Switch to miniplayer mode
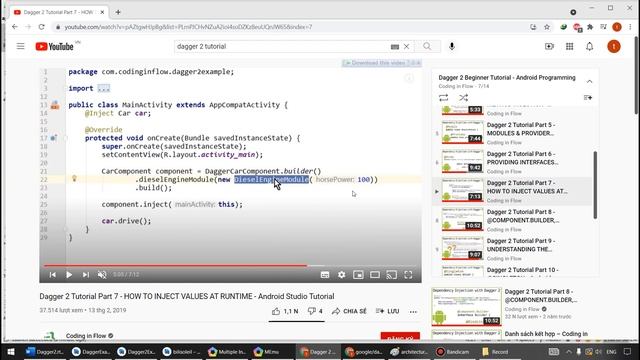 click(358, 275)
